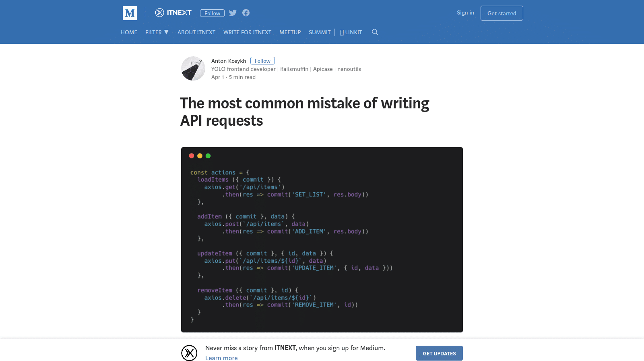Open the MEETUP navigation link
This screenshot has width=644, height=361.
coord(290,32)
